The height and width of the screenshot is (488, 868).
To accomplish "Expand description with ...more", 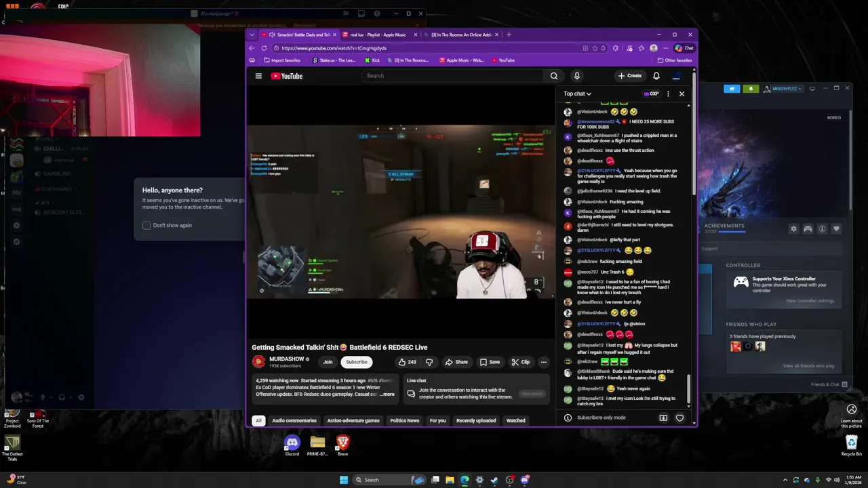I will 387,394.
